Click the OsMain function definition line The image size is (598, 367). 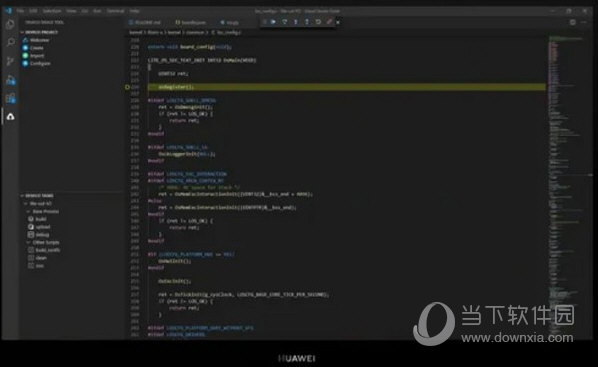coord(202,60)
